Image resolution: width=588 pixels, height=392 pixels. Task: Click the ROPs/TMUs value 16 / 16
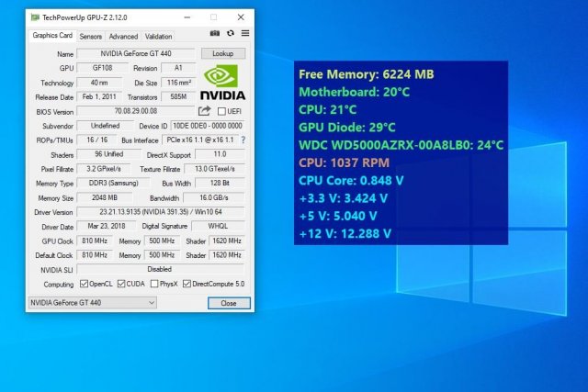(x=96, y=140)
